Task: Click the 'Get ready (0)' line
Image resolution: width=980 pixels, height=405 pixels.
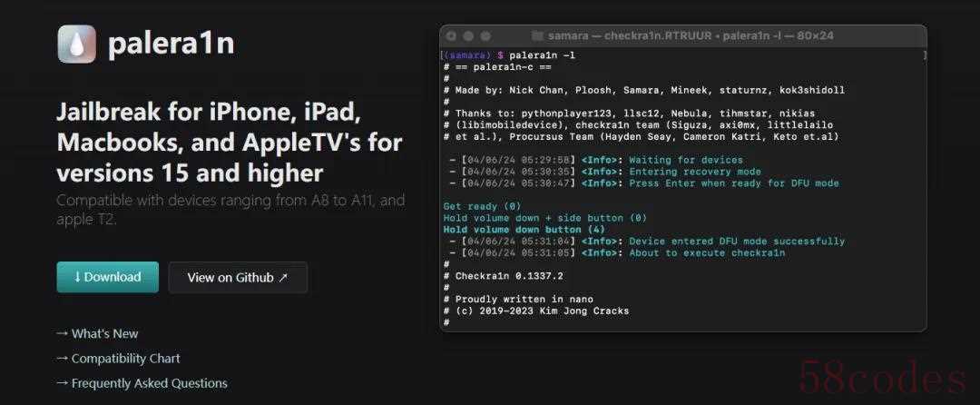Action: (x=482, y=206)
